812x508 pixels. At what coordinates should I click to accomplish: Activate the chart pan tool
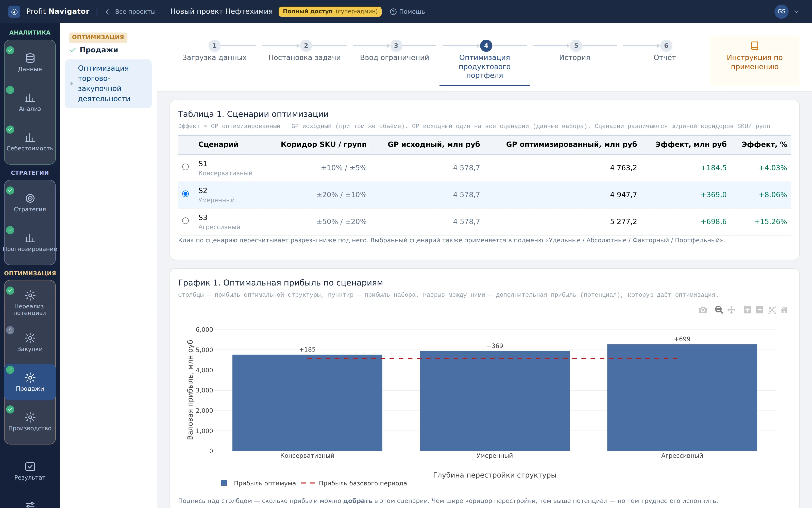point(731,310)
